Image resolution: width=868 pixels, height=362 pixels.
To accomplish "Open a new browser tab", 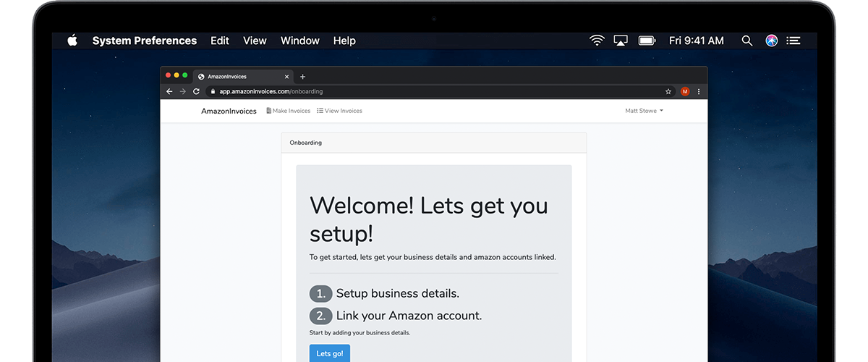I will (x=302, y=77).
